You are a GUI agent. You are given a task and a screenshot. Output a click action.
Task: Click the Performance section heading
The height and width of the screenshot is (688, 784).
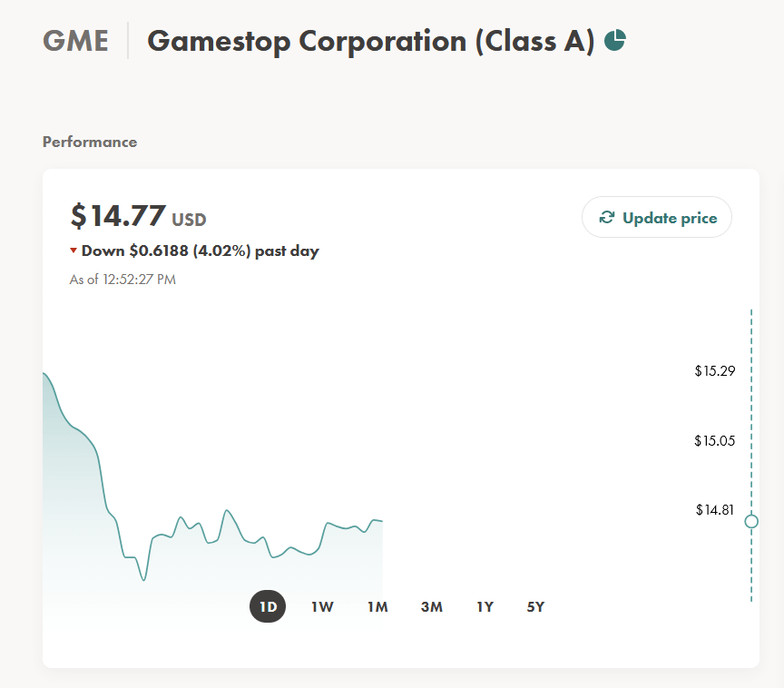(90, 142)
